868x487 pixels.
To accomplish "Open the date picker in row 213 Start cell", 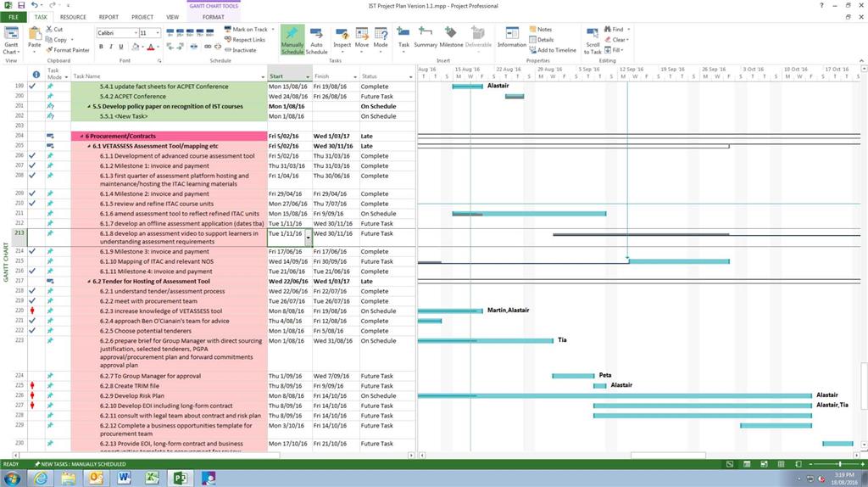I will pos(309,237).
